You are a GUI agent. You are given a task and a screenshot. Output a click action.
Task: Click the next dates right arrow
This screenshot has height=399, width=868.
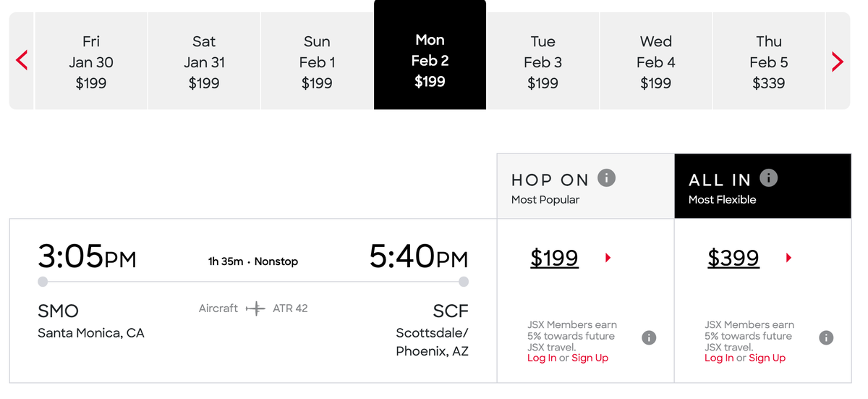coord(838,62)
